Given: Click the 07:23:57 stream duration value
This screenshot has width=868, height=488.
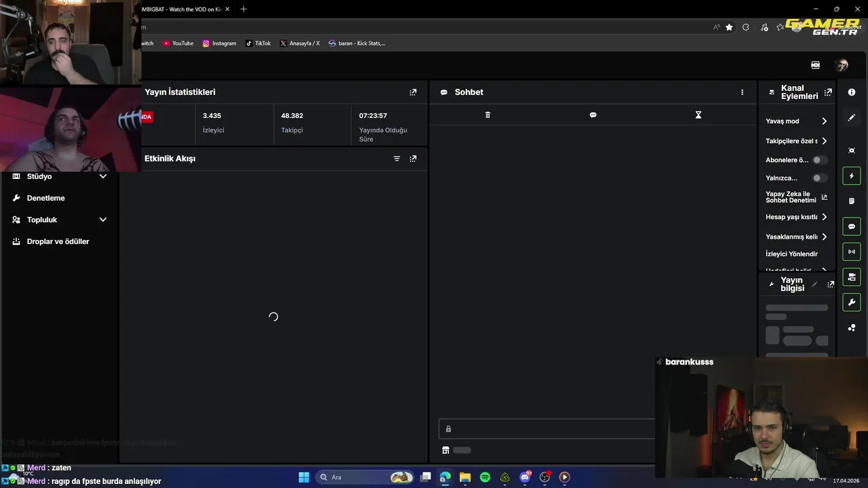Looking at the screenshot, I should pyautogui.click(x=373, y=116).
